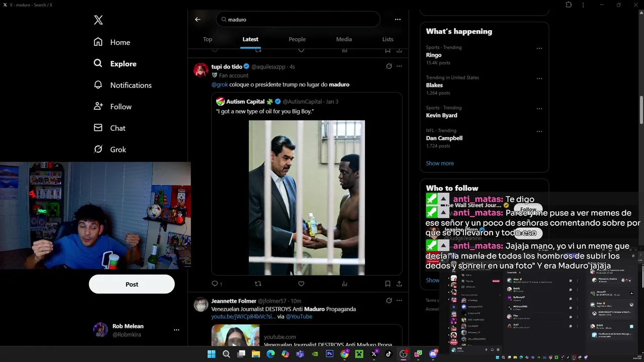The image size is (644, 362).
Task: Launch Microsoft Edge from the taskbar
Action: coord(271,354)
